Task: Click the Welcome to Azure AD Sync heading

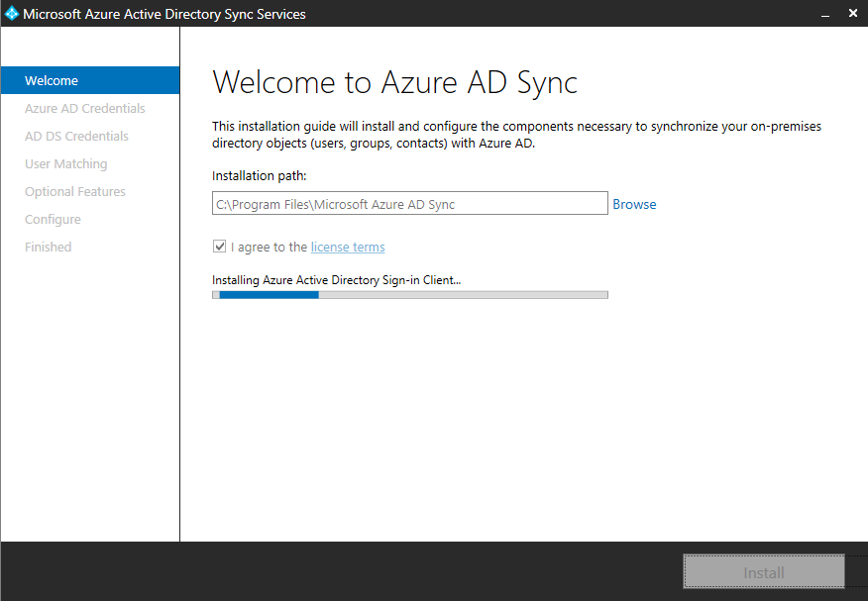Action: (394, 82)
